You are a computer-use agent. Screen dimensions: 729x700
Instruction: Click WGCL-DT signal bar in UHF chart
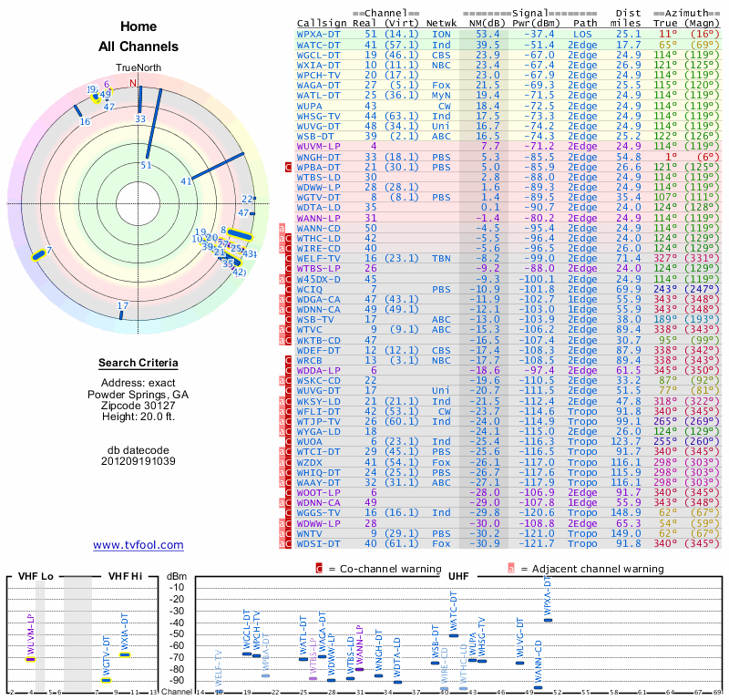coord(247,654)
